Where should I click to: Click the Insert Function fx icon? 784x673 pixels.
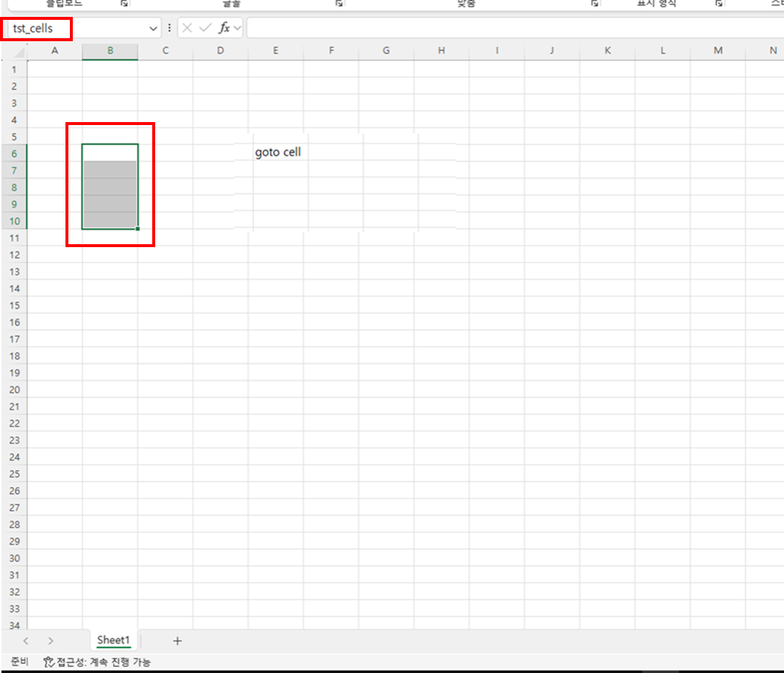point(224,28)
